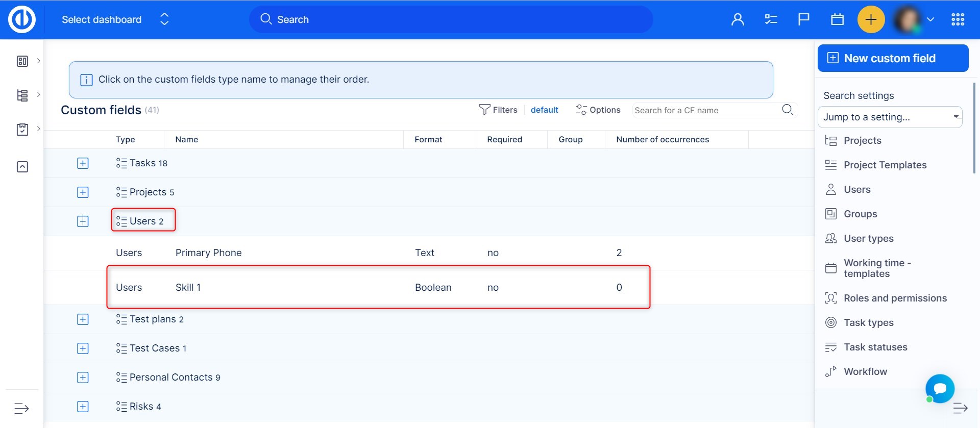Expand the Tasks custom fields group
The width and height of the screenshot is (980, 428).
coord(83,163)
